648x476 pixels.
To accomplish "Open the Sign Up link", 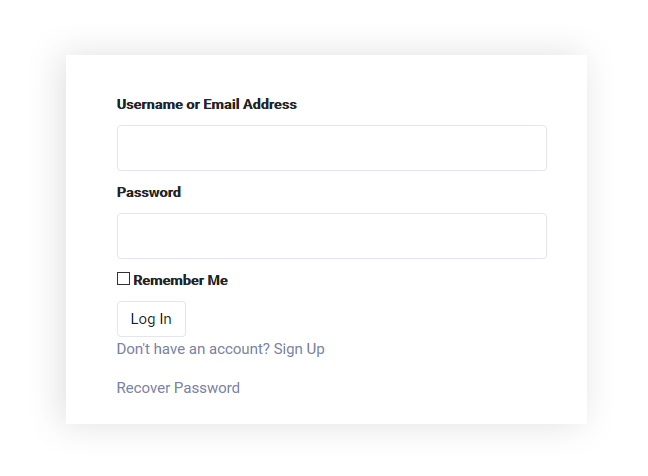I will pyautogui.click(x=299, y=349).
